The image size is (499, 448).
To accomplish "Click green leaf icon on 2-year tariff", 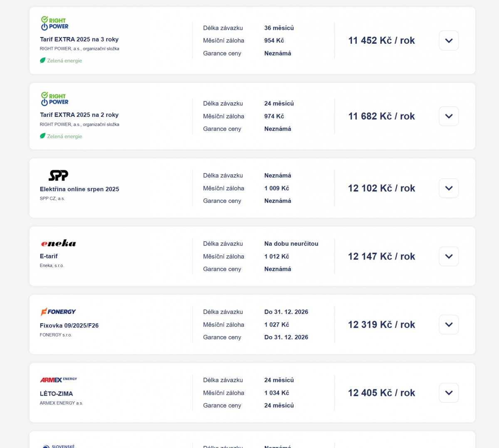I will click(42, 136).
